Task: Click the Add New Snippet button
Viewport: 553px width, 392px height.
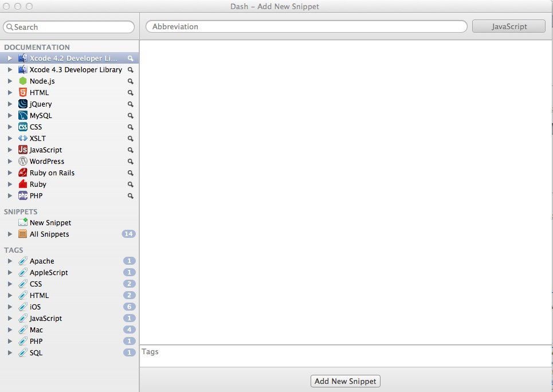Action: tap(346, 381)
